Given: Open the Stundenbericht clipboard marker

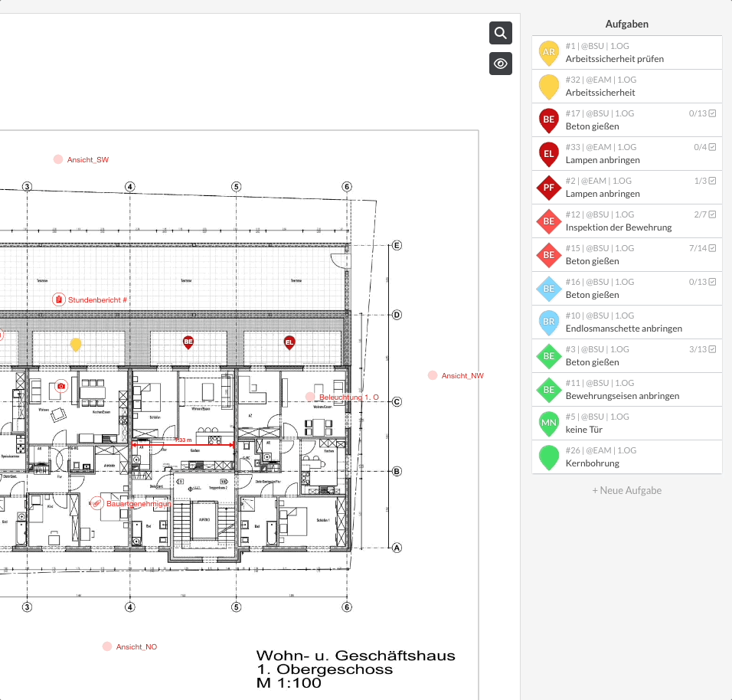Looking at the screenshot, I should pyautogui.click(x=59, y=299).
